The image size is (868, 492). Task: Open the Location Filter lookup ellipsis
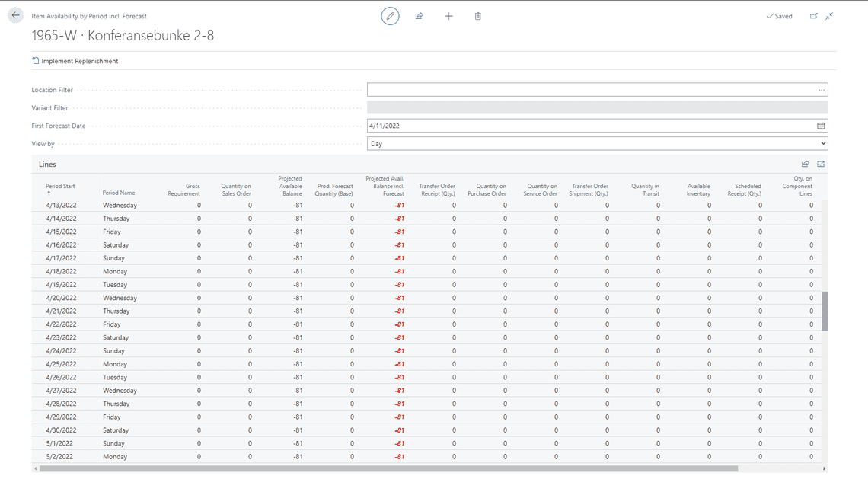(x=821, y=89)
